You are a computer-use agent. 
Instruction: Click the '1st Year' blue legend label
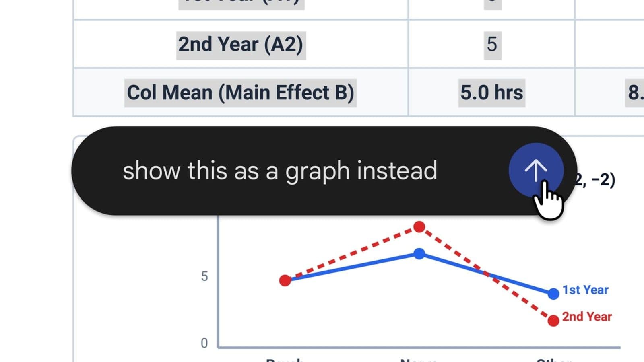tap(585, 290)
